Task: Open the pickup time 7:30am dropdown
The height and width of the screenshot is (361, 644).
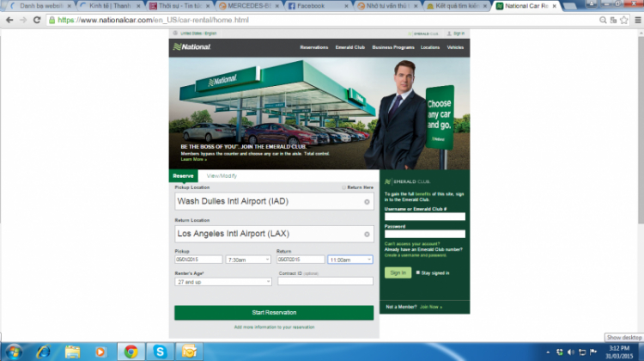Action: (x=248, y=260)
